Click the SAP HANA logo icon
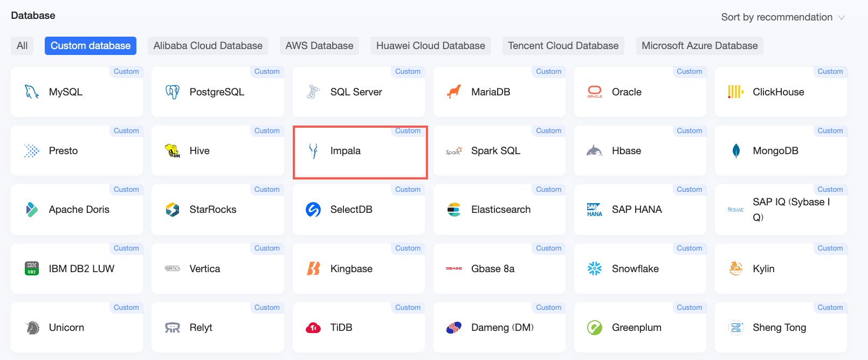 [x=595, y=210]
